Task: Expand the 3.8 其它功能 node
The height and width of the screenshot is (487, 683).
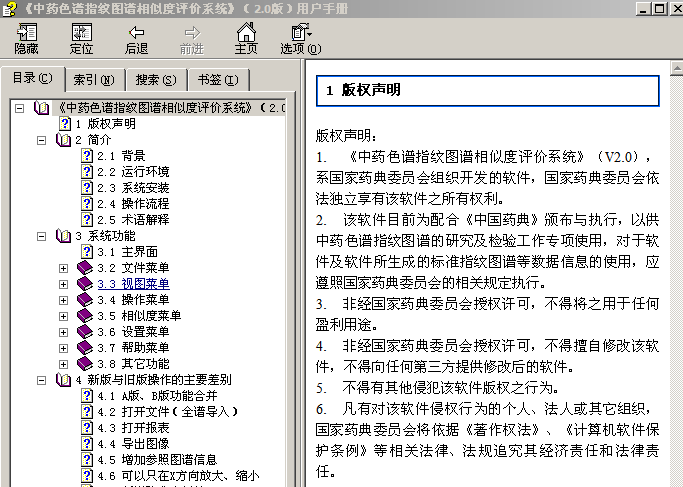Action: 63,364
